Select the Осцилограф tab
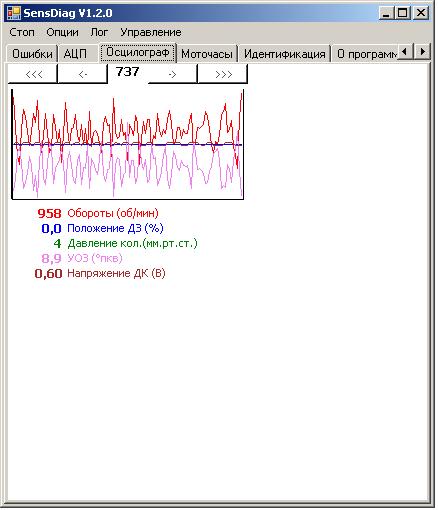This screenshot has height=510, width=438. (138, 52)
